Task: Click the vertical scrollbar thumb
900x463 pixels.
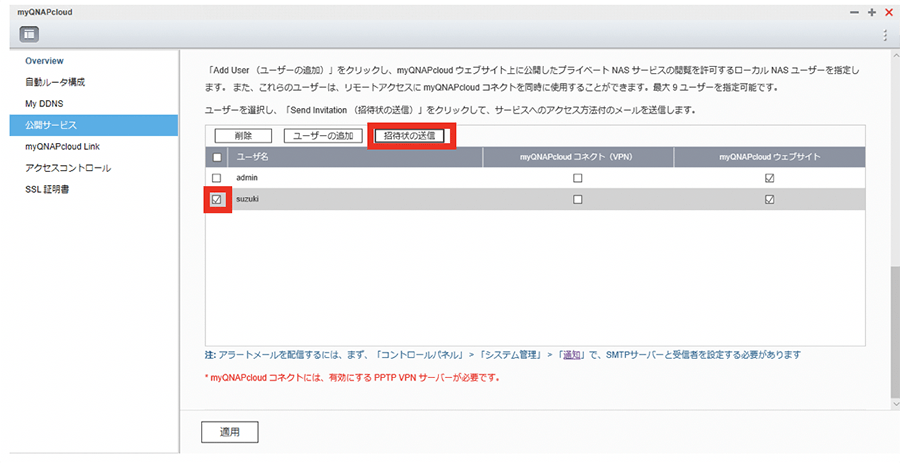Action: 895,331
